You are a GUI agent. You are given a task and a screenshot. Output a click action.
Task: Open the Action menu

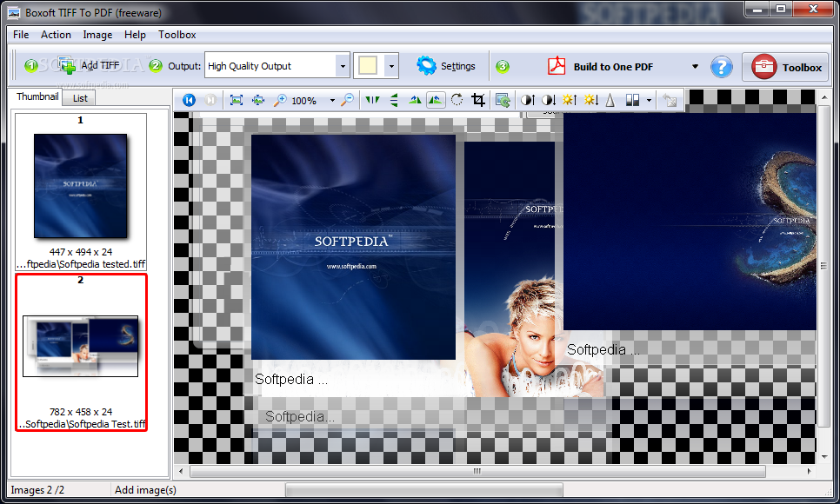point(56,34)
